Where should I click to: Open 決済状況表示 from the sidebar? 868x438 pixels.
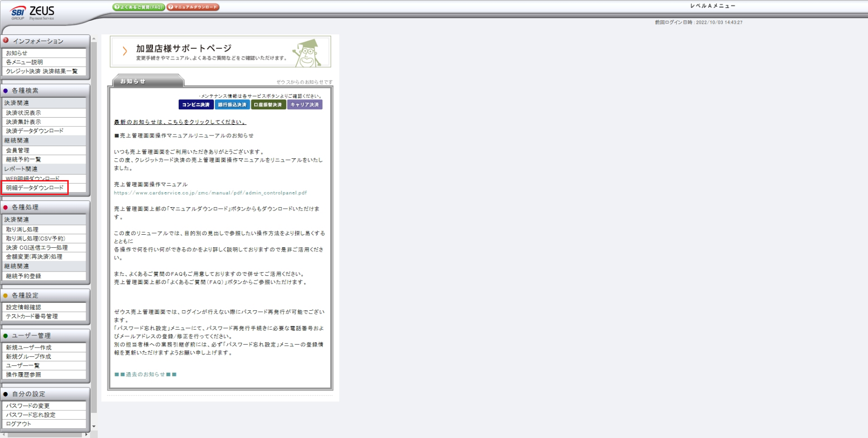pyautogui.click(x=24, y=113)
